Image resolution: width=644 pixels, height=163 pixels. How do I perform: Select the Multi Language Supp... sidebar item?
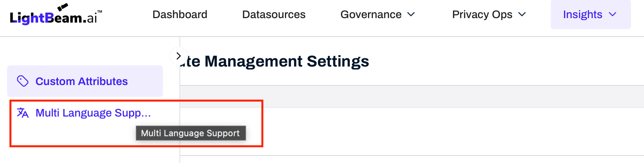point(93,113)
